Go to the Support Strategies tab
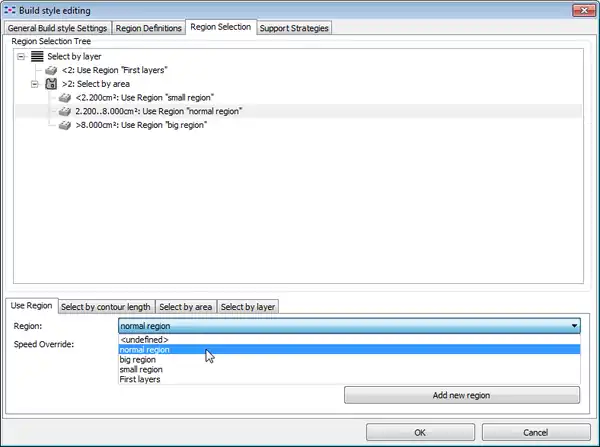The width and height of the screenshot is (600, 447). 293,28
